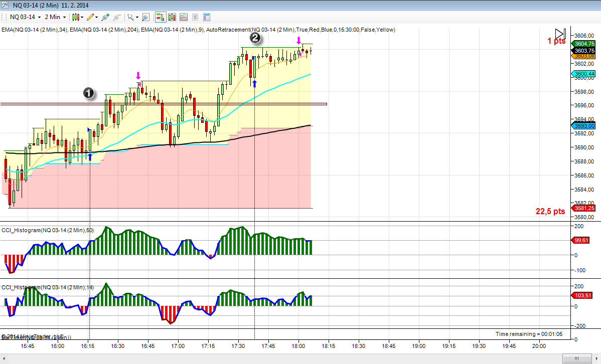Click the horizontal scrollbar thumb
The width and height of the screenshot is (601, 364).
(576, 358)
